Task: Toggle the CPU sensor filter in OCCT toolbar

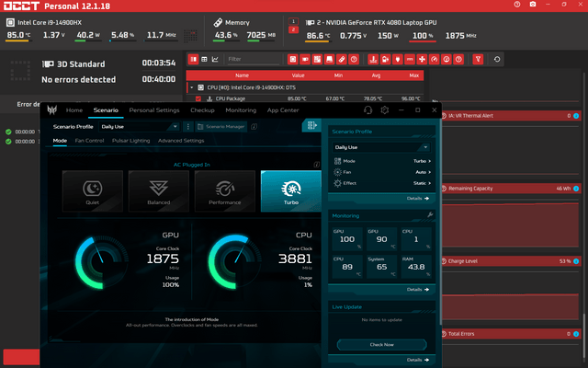Action: click(x=293, y=59)
